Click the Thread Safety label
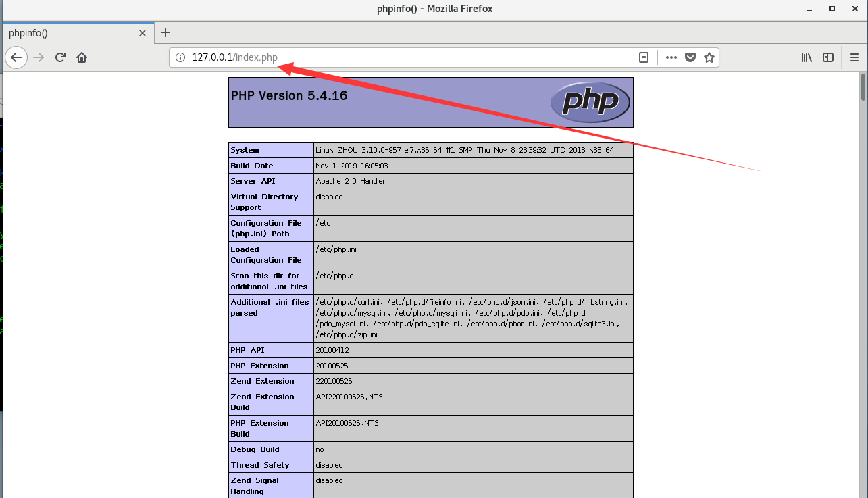This screenshot has height=498, width=868. [x=260, y=465]
